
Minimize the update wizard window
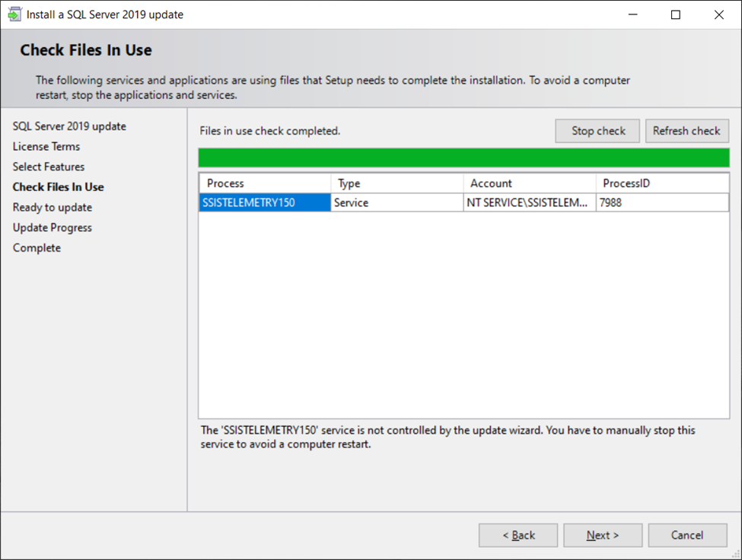pos(632,14)
